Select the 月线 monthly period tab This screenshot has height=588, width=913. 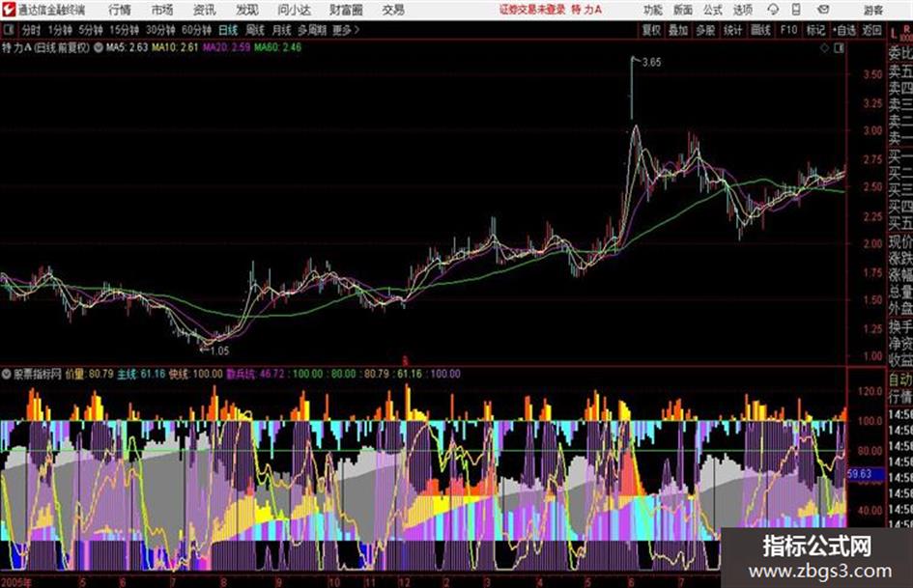tap(282, 30)
